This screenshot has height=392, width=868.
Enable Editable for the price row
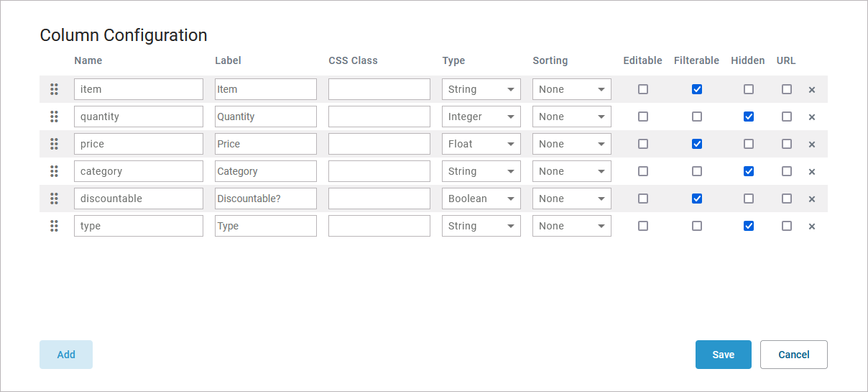(x=643, y=144)
